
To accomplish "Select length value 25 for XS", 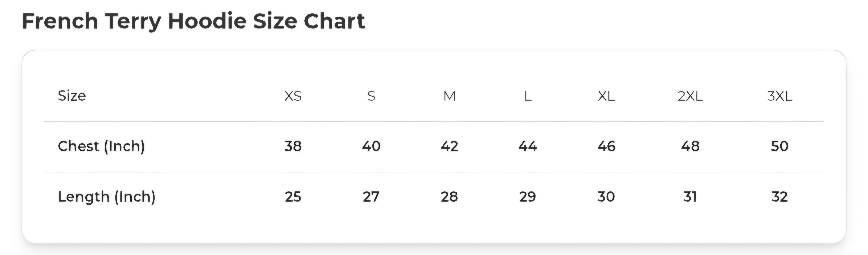I will [x=293, y=197].
